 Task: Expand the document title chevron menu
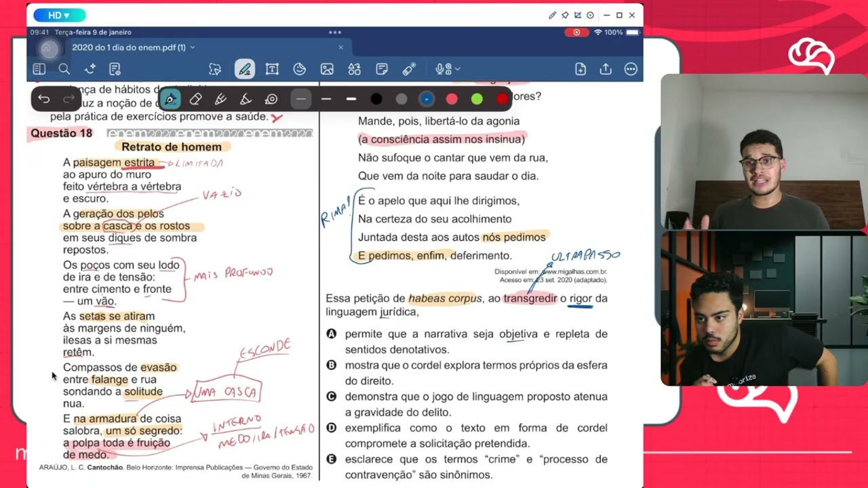(x=193, y=47)
